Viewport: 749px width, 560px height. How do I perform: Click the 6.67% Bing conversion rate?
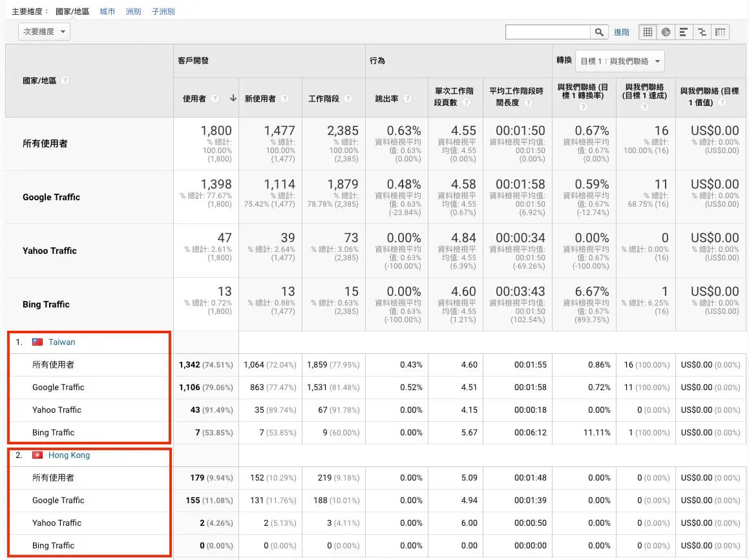[x=592, y=291]
